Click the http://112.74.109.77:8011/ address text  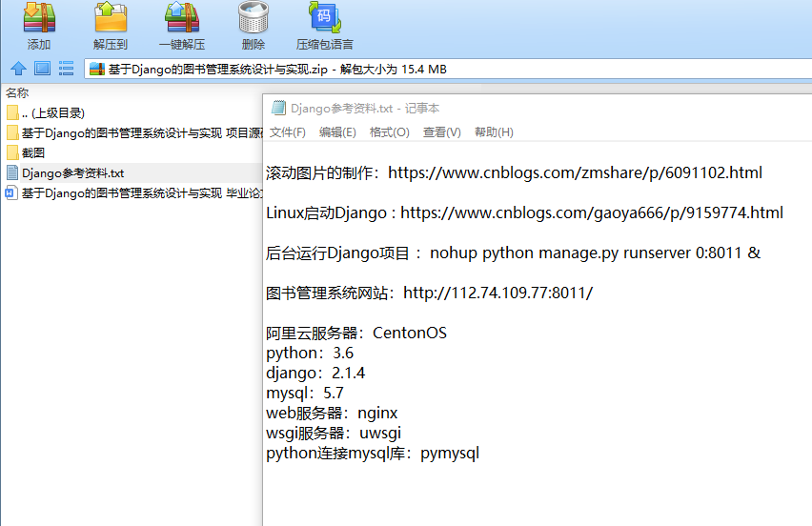497,293
